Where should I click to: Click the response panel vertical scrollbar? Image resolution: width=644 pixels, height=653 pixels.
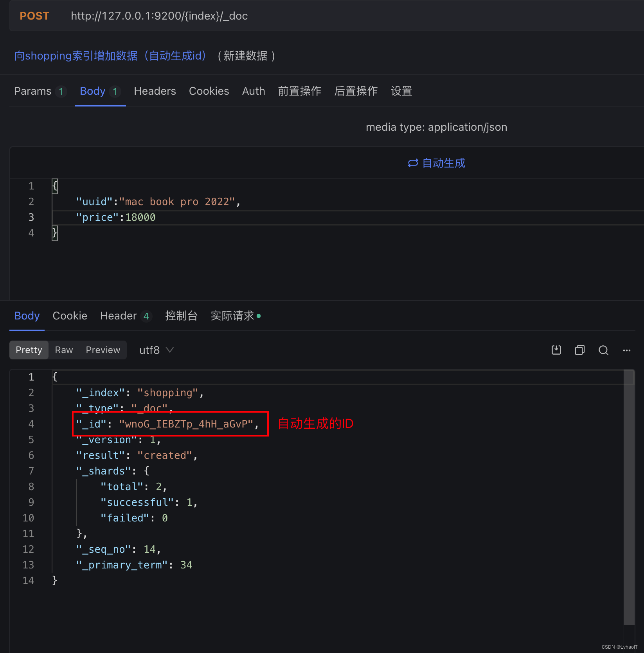[x=629, y=497]
